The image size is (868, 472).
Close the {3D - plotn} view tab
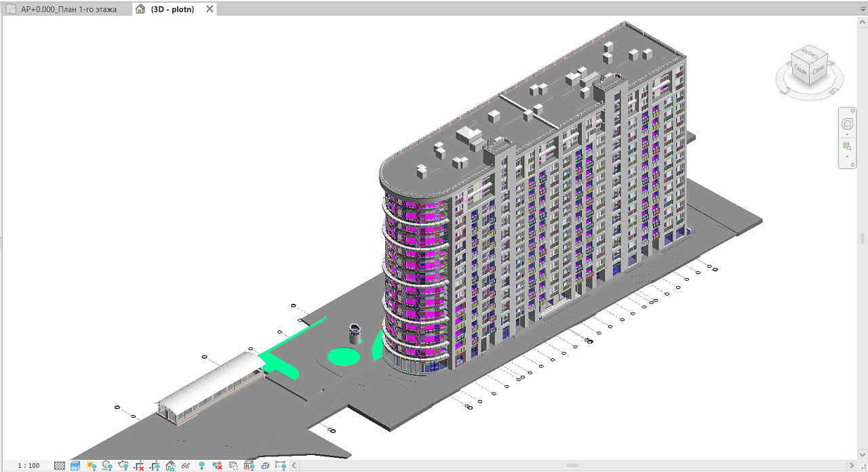[209, 9]
